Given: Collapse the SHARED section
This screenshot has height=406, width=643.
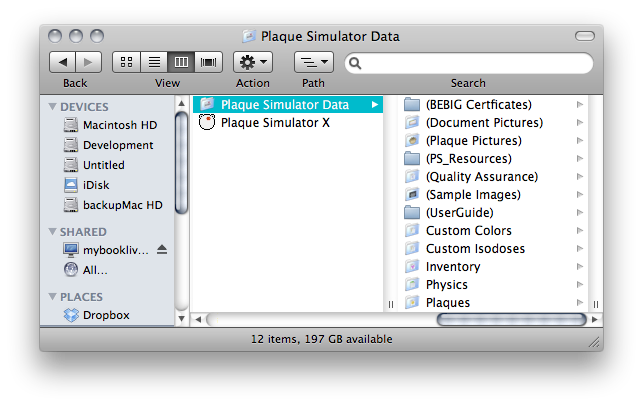Looking at the screenshot, I should click(52, 232).
